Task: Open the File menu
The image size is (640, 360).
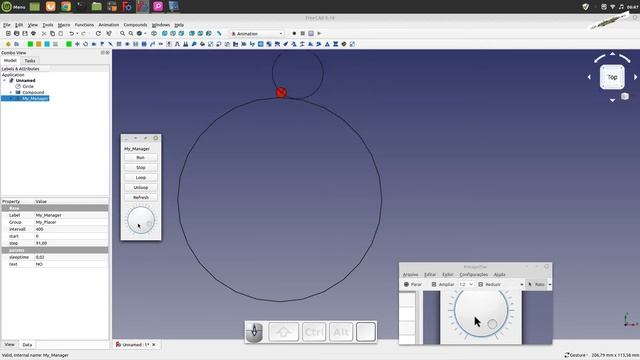Action: coord(7,25)
